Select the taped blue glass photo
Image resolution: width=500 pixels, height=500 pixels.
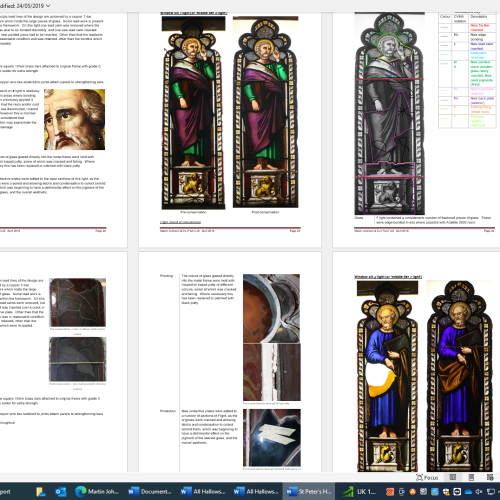pyautogui.click(x=272, y=438)
